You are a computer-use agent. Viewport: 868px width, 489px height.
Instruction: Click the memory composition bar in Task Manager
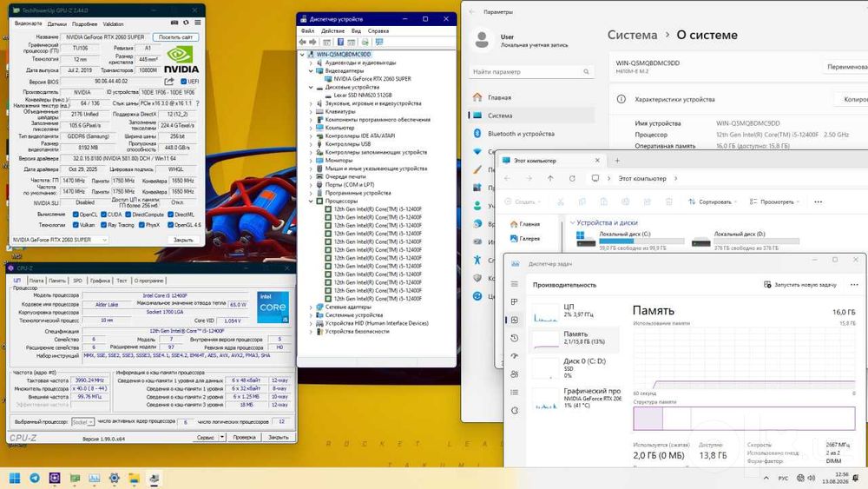744,419
